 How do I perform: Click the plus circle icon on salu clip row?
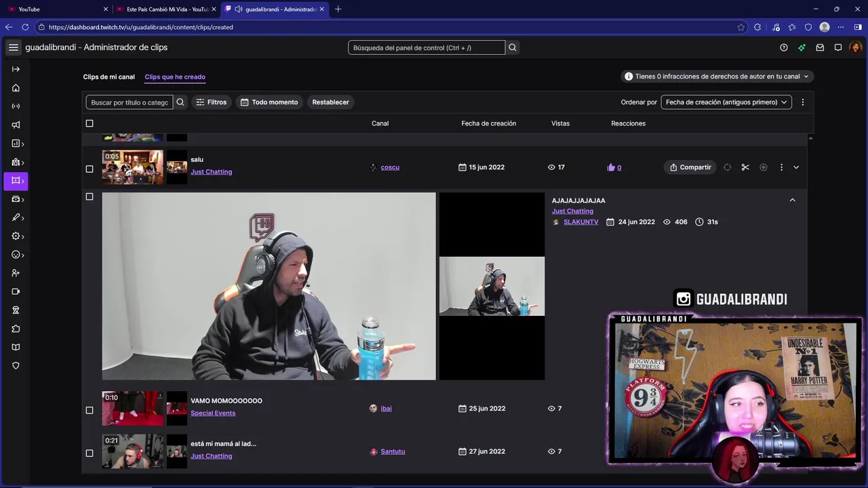(764, 167)
